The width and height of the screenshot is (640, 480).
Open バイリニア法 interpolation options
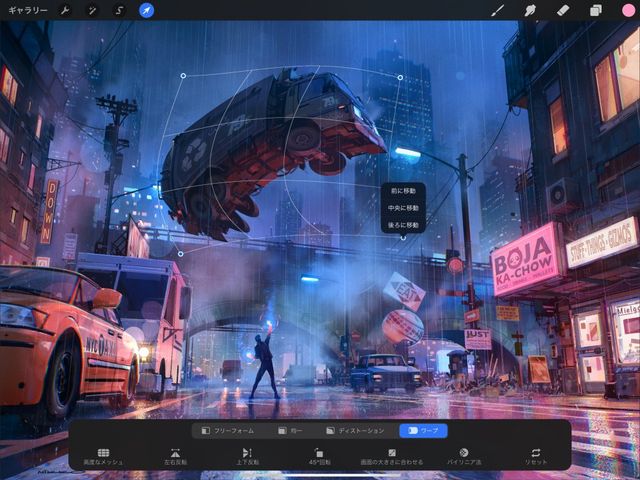464,457
